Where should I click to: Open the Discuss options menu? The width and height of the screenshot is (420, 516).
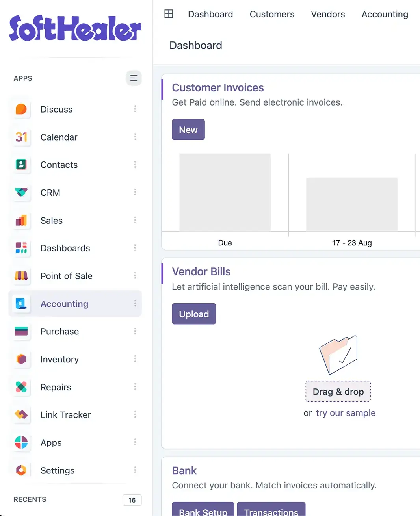135,109
